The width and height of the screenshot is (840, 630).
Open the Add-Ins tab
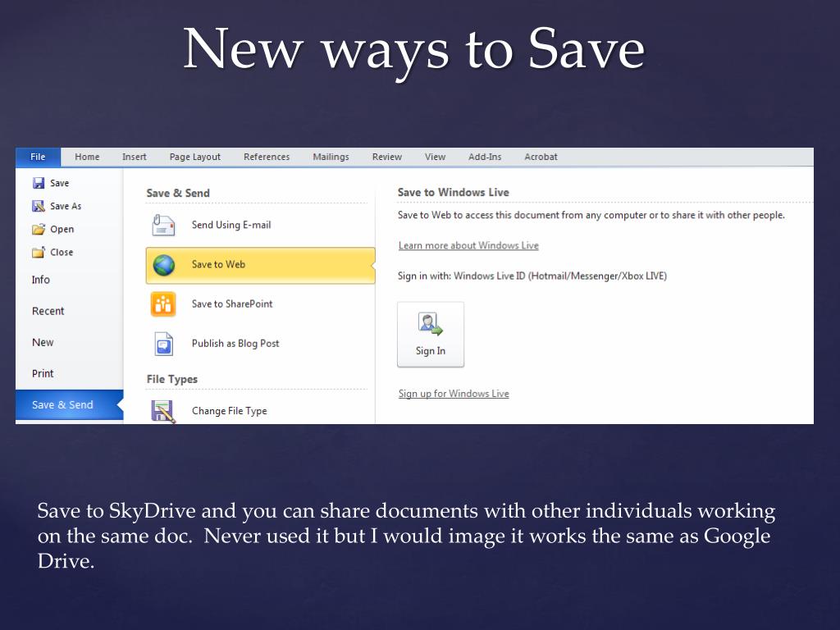485,157
